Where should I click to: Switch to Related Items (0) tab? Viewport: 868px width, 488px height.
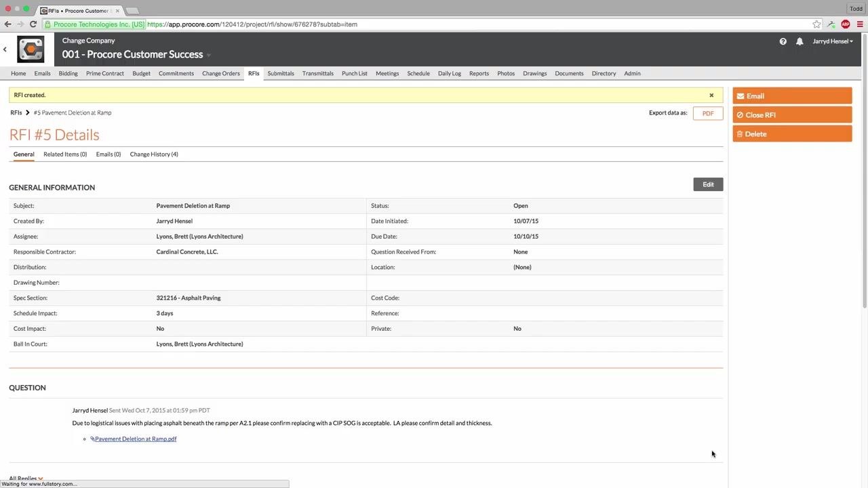(65, 155)
